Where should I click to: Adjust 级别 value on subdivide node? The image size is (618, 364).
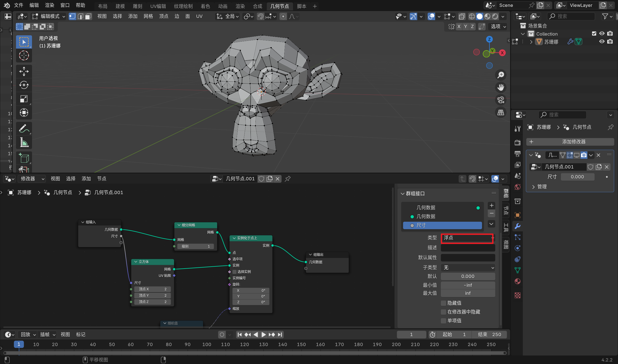(x=195, y=246)
